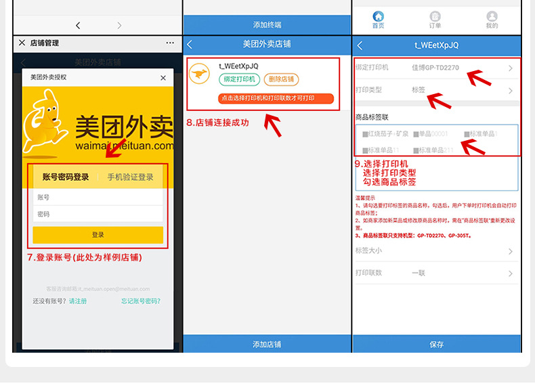
Task: Go forward using browser right arrow
Action: [119, 25]
